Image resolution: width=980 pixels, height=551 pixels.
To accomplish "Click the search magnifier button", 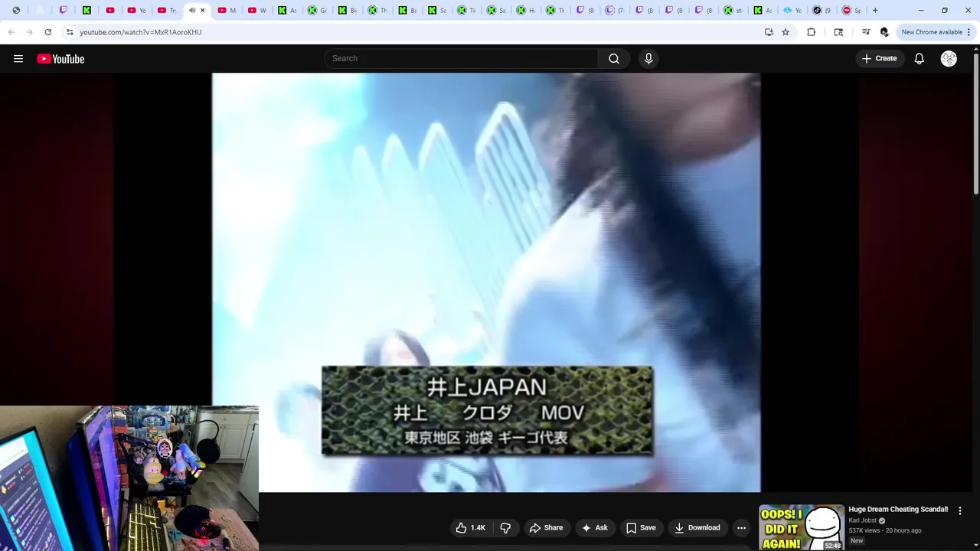I will pos(614,59).
